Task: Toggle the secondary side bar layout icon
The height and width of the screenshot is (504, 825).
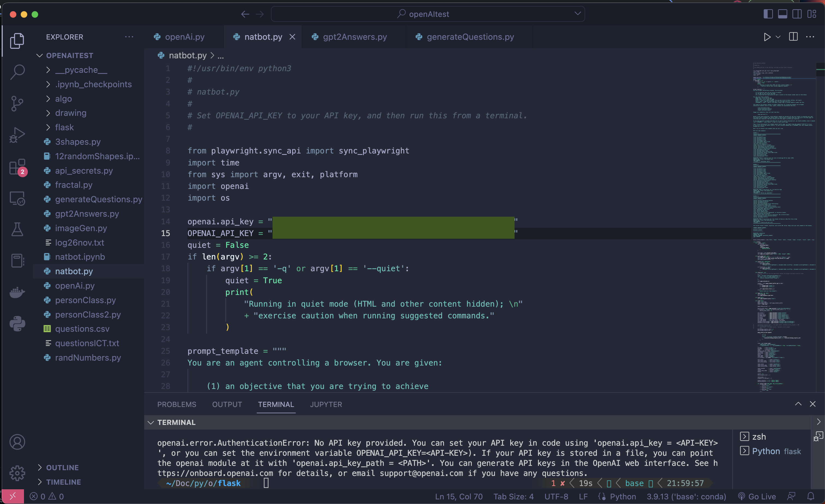Action: click(x=797, y=14)
